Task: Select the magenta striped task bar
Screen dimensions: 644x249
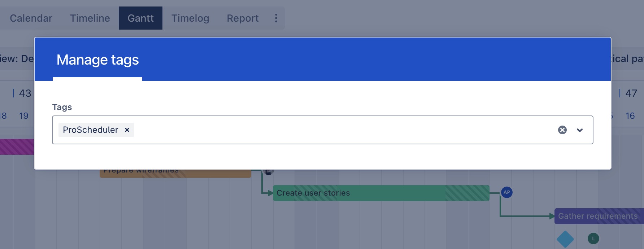Action: (17, 147)
